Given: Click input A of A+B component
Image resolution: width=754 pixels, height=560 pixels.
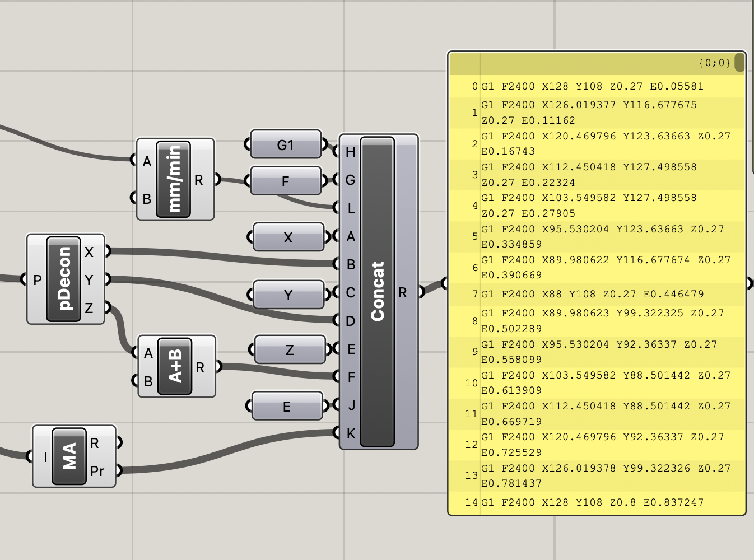Looking at the screenshot, I should [148, 353].
